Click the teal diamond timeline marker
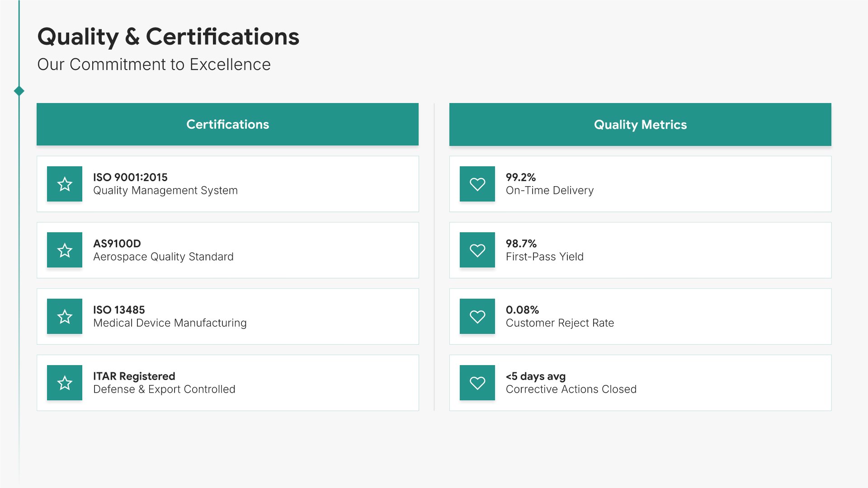This screenshot has width=868, height=488. tap(19, 91)
